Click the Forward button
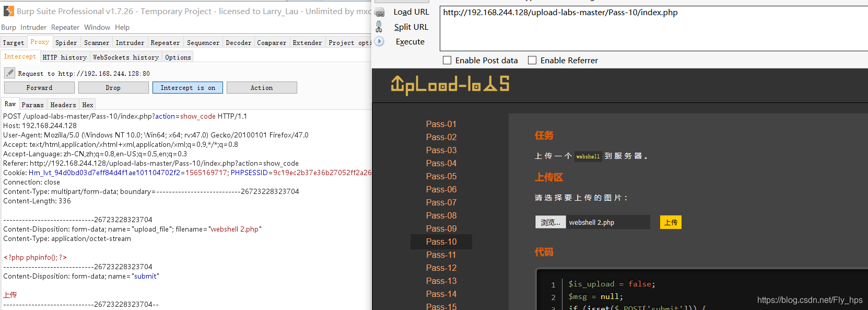Image resolution: width=868 pixels, height=310 pixels. [x=39, y=88]
